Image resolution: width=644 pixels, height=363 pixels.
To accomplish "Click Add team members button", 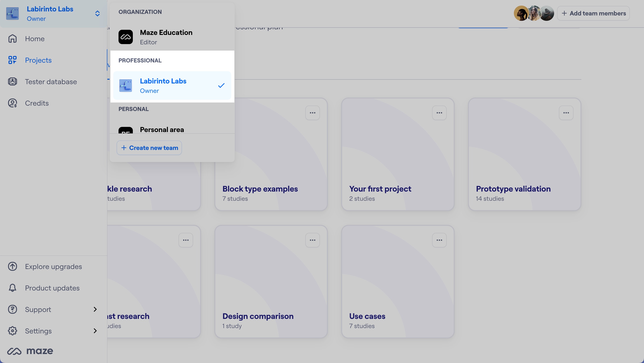I will (593, 13).
